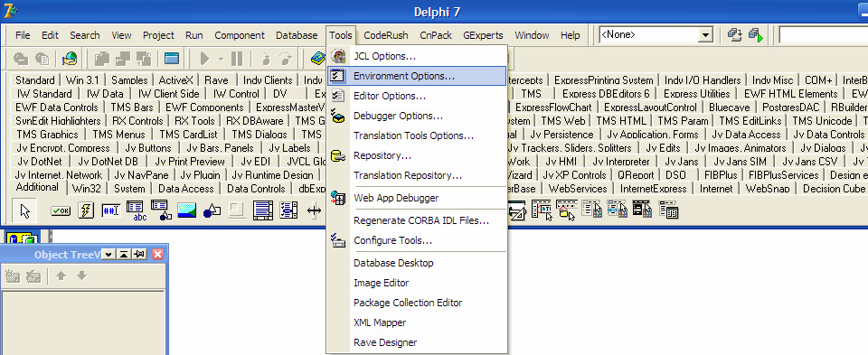Click the grayed Pause toolbar button

pos(237,59)
